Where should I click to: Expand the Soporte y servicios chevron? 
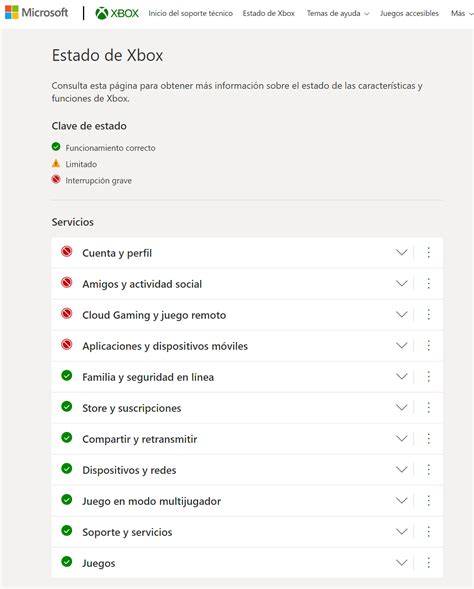point(402,532)
